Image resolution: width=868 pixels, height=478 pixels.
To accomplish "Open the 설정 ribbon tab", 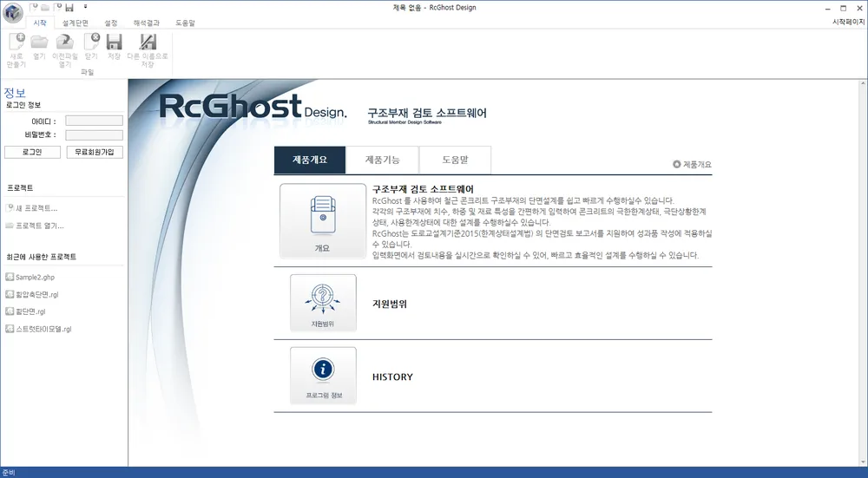I will (111, 23).
